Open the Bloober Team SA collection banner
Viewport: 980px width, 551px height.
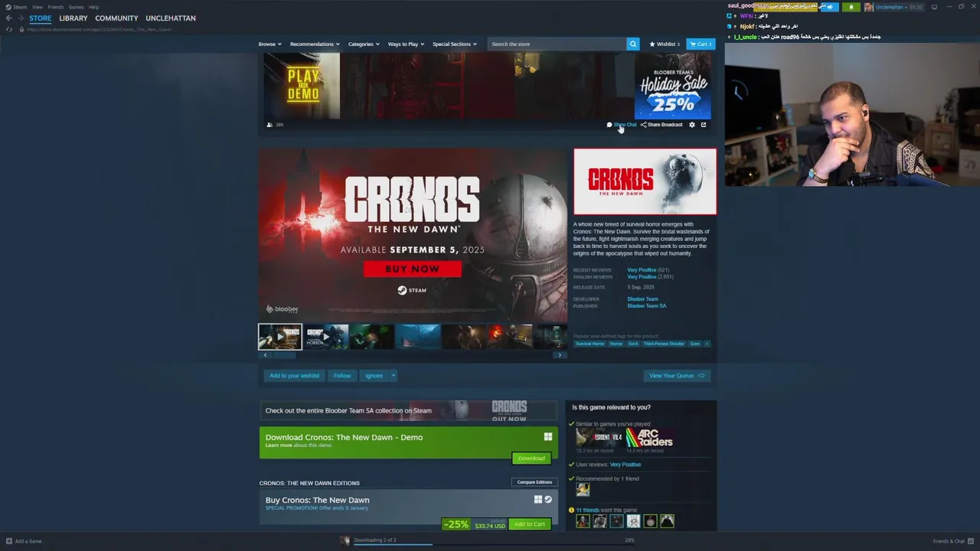pyautogui.click(x=408, y=411)
